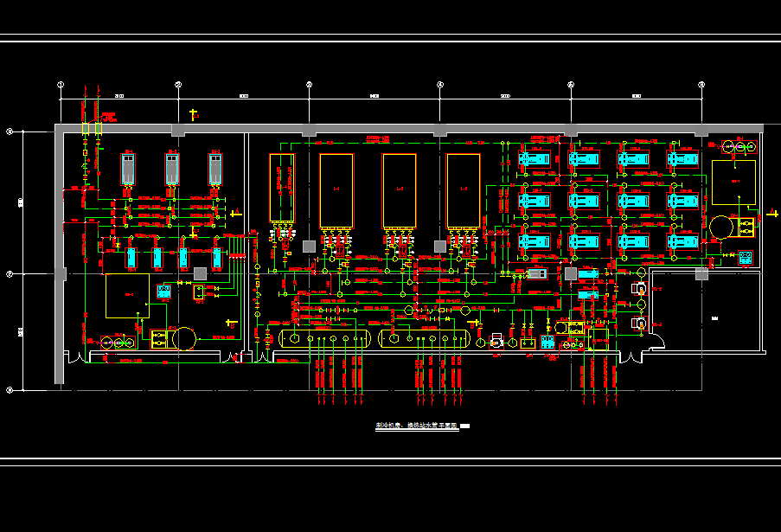This screenshot has width=781, height=532.
Task: Select the chiller rectangle labeled L-1
Action: 336,191
